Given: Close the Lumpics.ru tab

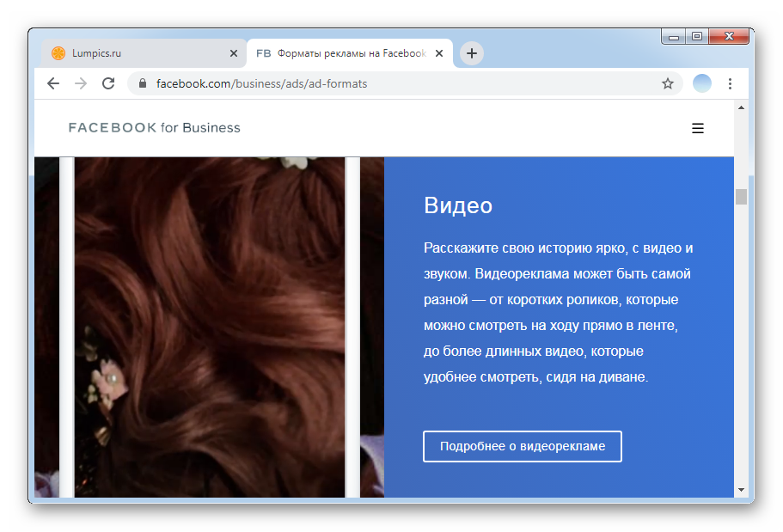Looking at the screenshot, I should click(x=233, y=53).
